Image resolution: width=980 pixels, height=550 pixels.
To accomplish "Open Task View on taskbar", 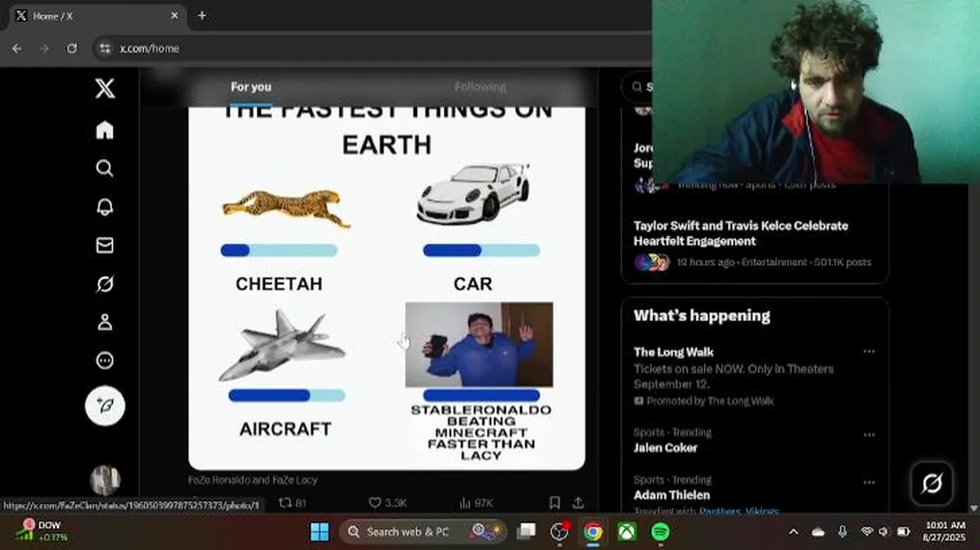I will click(527, 532).
